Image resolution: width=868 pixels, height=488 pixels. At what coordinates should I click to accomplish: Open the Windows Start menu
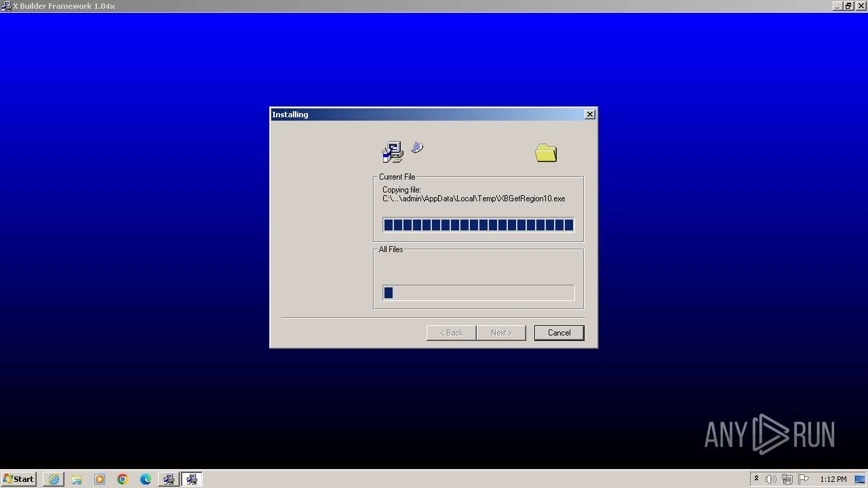[18, 479]
